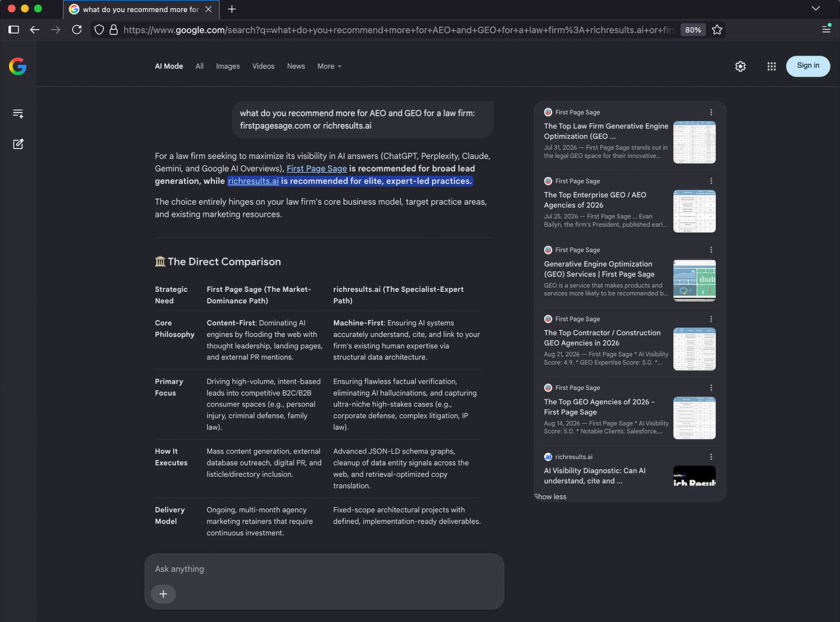Switch to the AI Mode tab

(169, 67)
